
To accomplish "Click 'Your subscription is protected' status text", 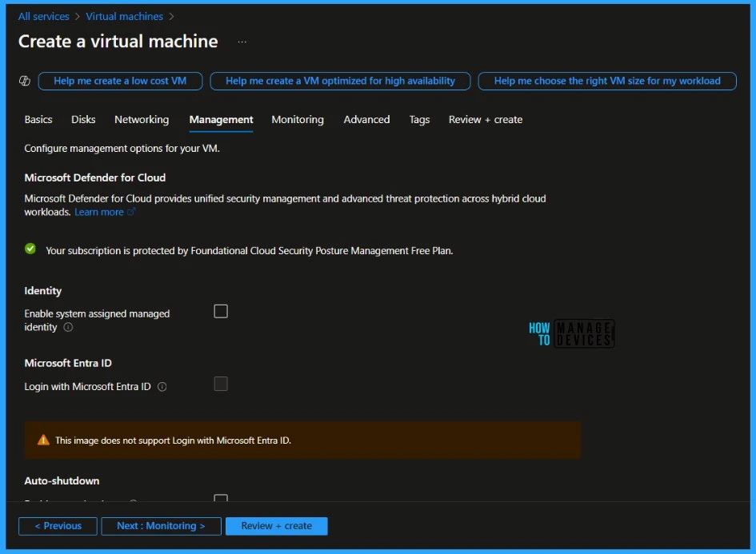I will pyautogui.click(x=250, y=250).
